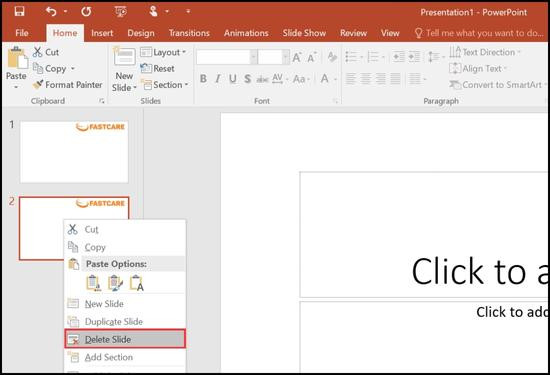Screen dimensions: 550x375
Task: Click the New Slide icon in ribbon
Action: click(124, 56)
